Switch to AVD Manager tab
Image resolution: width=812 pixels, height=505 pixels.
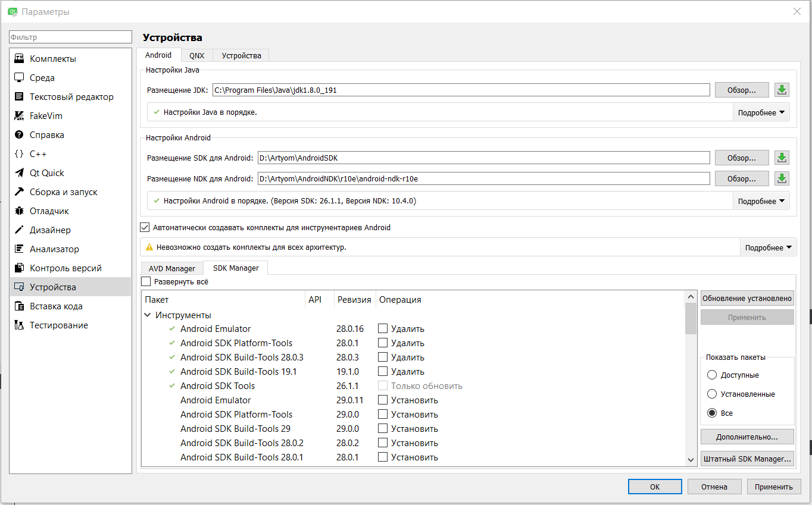pyautogui.click(x=172, y=268)
